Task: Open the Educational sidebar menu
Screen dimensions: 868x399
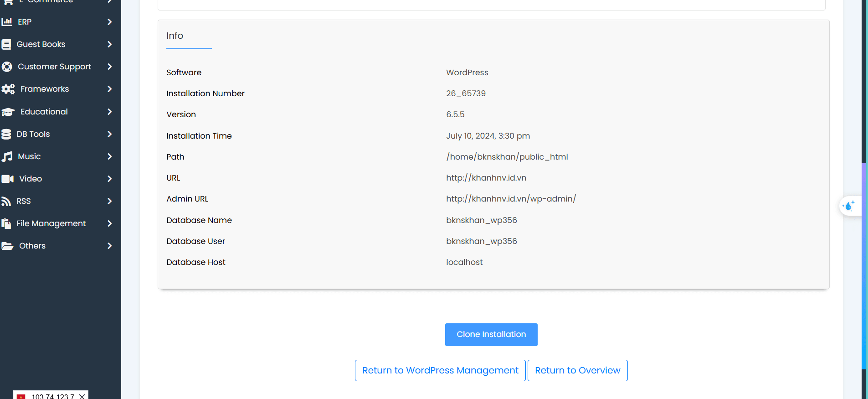Action: [60, 112]
